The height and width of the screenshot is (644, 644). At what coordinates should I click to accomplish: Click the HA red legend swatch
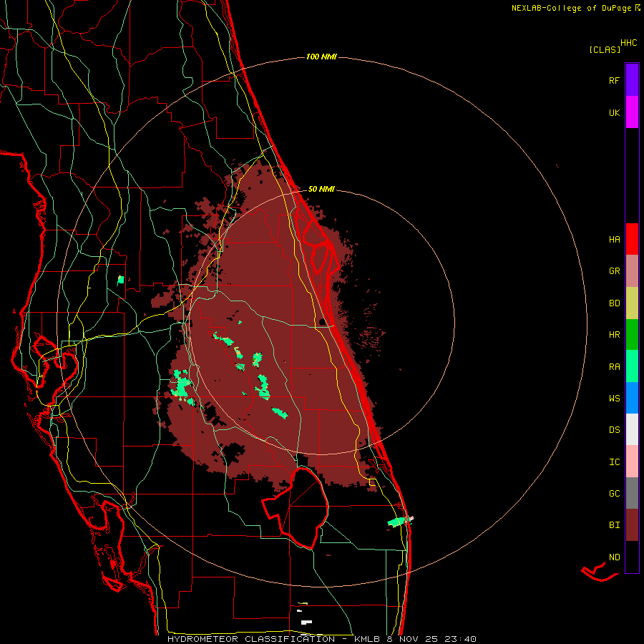[x=632, y=239]
